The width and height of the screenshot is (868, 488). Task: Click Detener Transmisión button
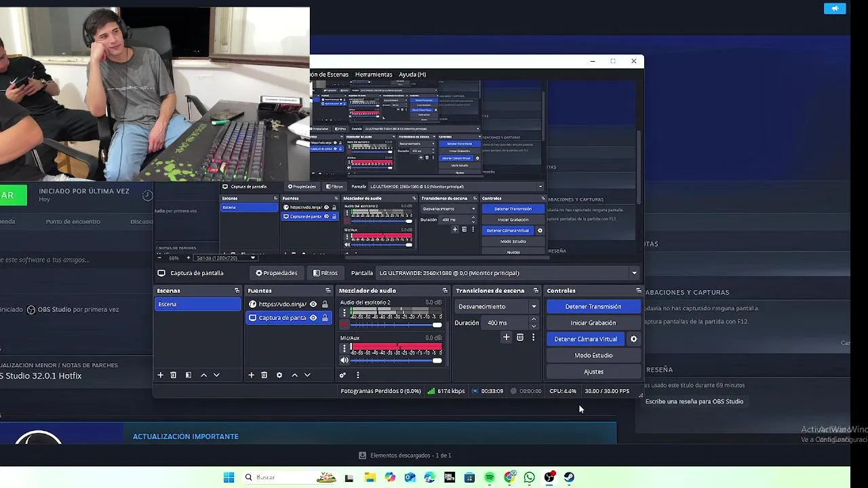click(593, 306)
